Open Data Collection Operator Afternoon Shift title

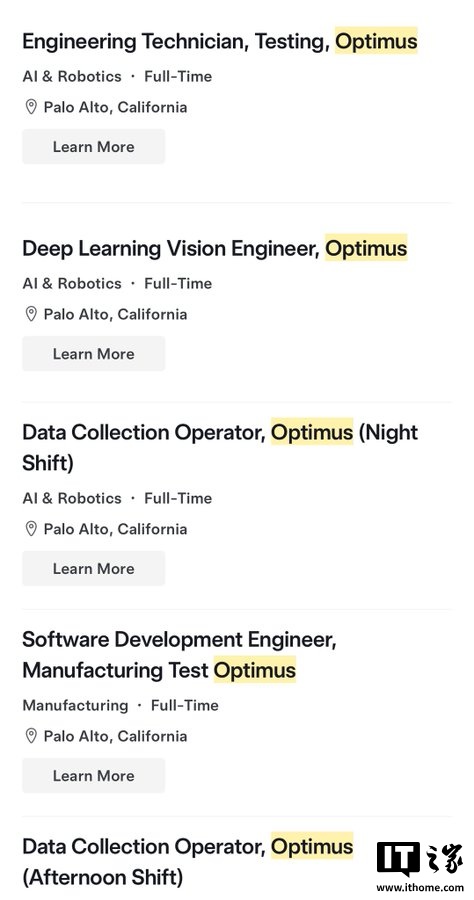pos(188,862)
